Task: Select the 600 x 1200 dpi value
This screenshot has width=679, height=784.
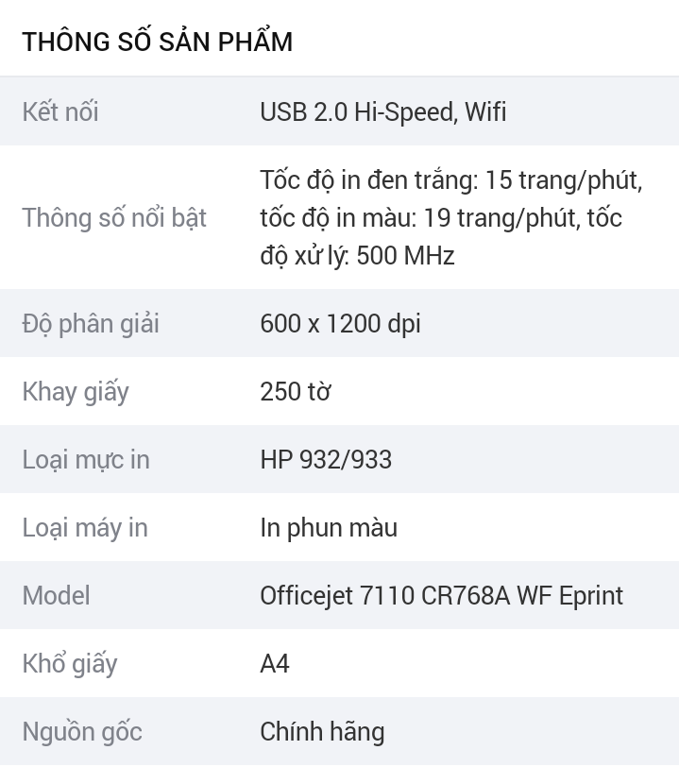Action: [x=340, y=323]
